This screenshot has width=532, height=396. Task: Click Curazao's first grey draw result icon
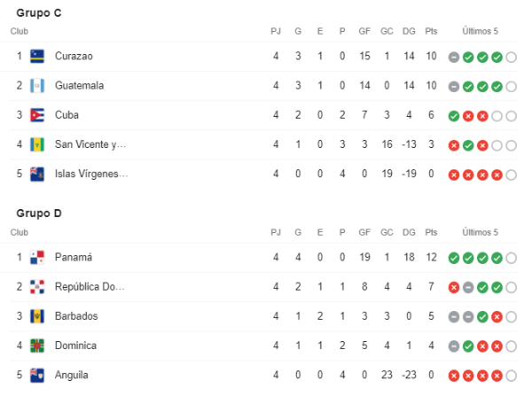454,56
